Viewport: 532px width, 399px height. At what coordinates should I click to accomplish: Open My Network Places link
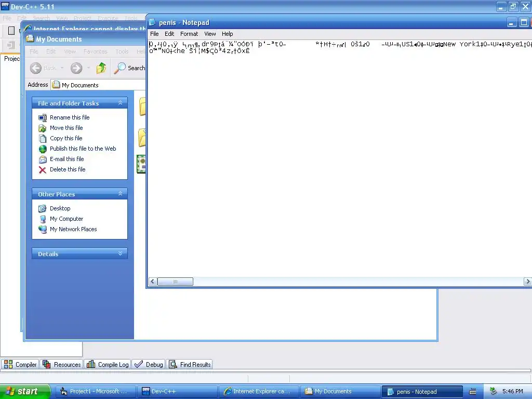tap(73, 229)
